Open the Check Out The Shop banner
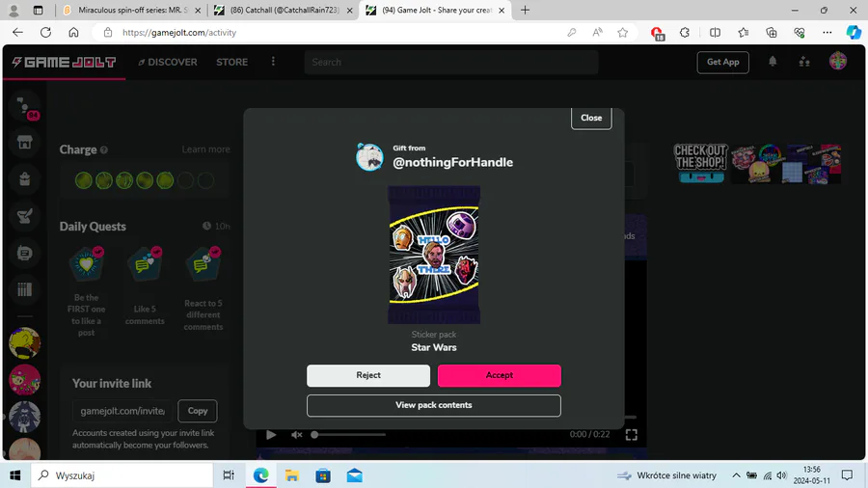This screenshot has height=488, width=868. 757,164
